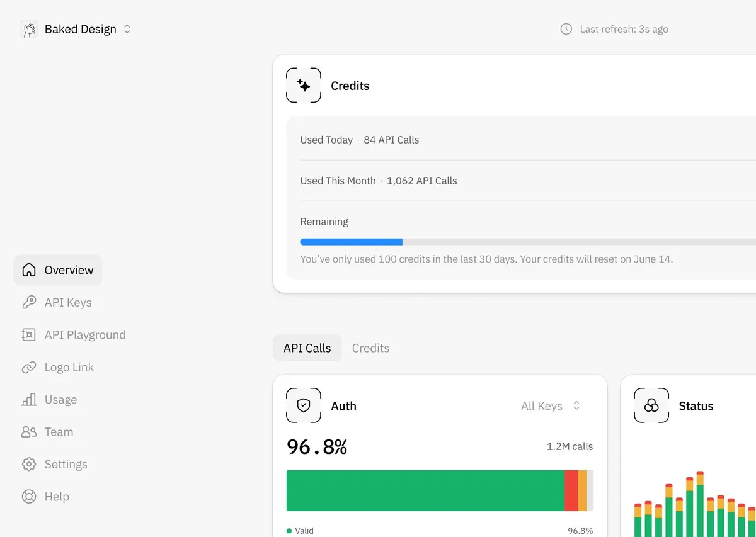Click the Credits sparkle icon
Screen dimensions: 756x537
pos(304,86)
